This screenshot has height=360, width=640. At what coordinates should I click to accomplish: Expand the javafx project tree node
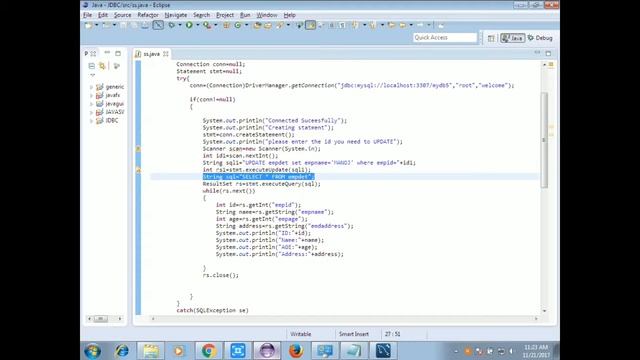91,95
